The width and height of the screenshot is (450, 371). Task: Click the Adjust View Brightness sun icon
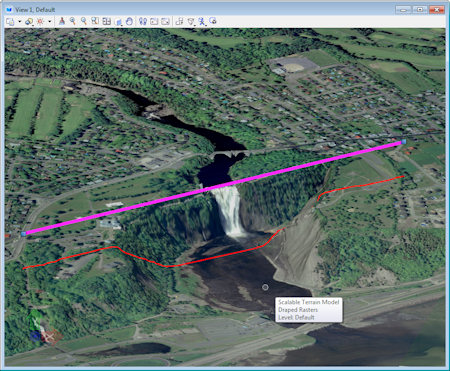tap(40, 22)
